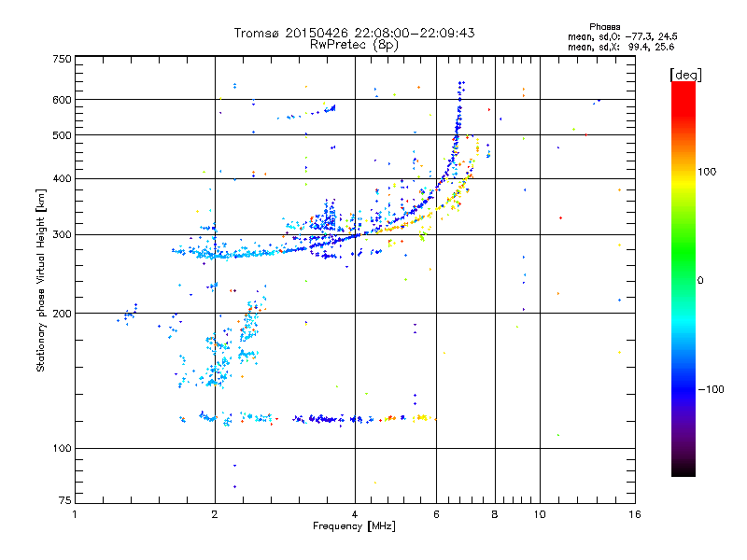Image resolution: width=747 pixels, height=560 pixels.
Task: Click the 'mean, sd,X: 99.4, 25.6' line
Action: point(621,47)
